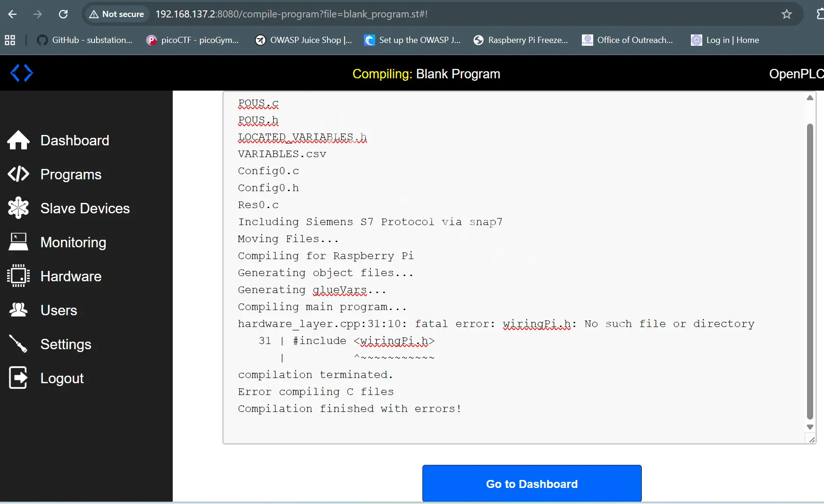Open the apps grid icon in bookmarks bar

[x=10, y=40]
